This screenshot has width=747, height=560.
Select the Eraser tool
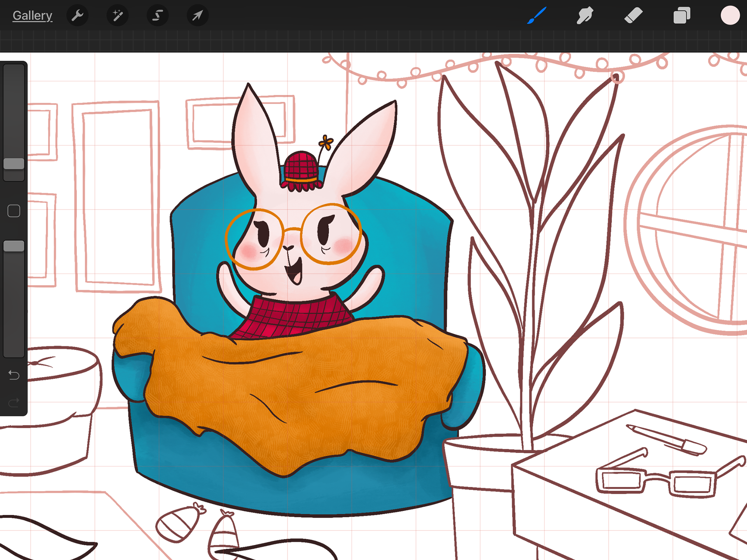tap(633, 16)
